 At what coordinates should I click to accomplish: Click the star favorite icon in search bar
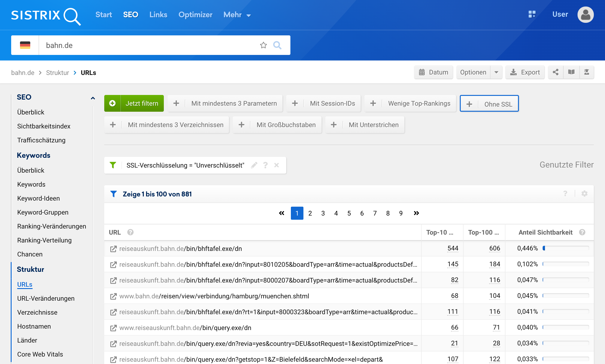[x=263, y=45]
